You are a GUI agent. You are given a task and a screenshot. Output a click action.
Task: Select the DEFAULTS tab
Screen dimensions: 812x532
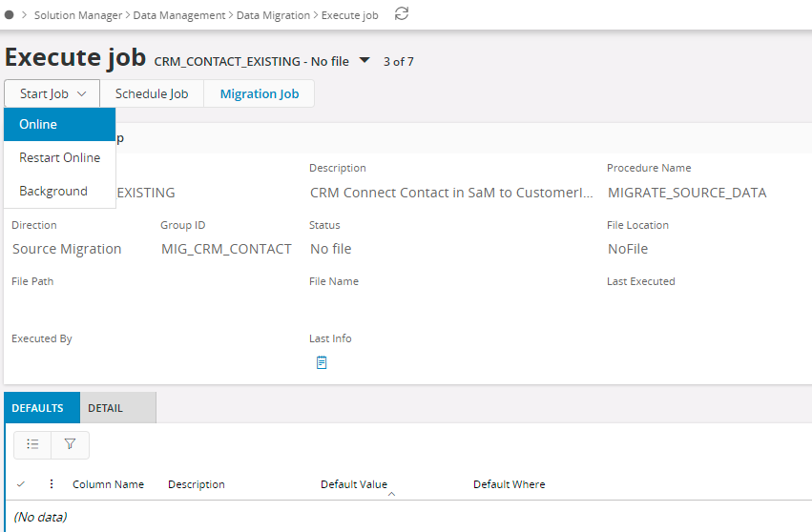point(37,408)
